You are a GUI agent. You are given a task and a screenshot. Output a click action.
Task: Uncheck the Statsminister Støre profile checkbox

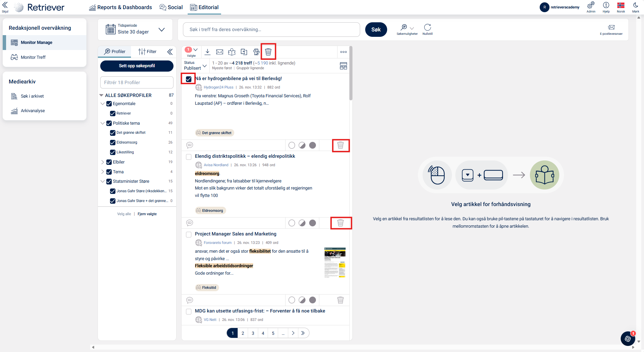[109, 181]
